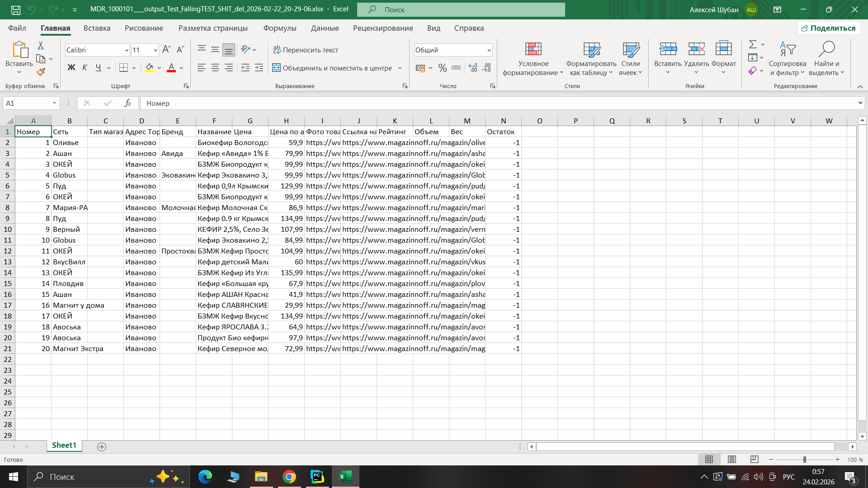This screenshot has width=868, height=488.
Task: Open the number format Общий dropdown
Action: [489, 50]
